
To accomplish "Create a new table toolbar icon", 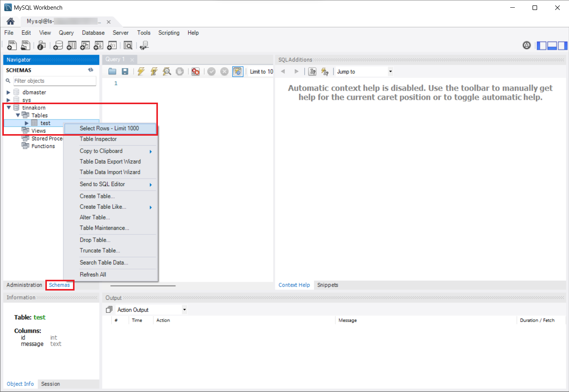I will pos(71,45).
